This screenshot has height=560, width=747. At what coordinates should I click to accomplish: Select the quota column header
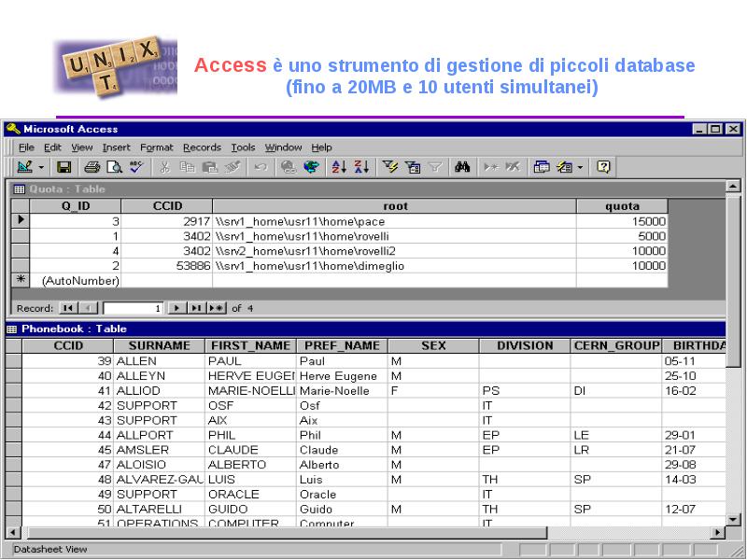pyautogui.click(x=622, y=206)
